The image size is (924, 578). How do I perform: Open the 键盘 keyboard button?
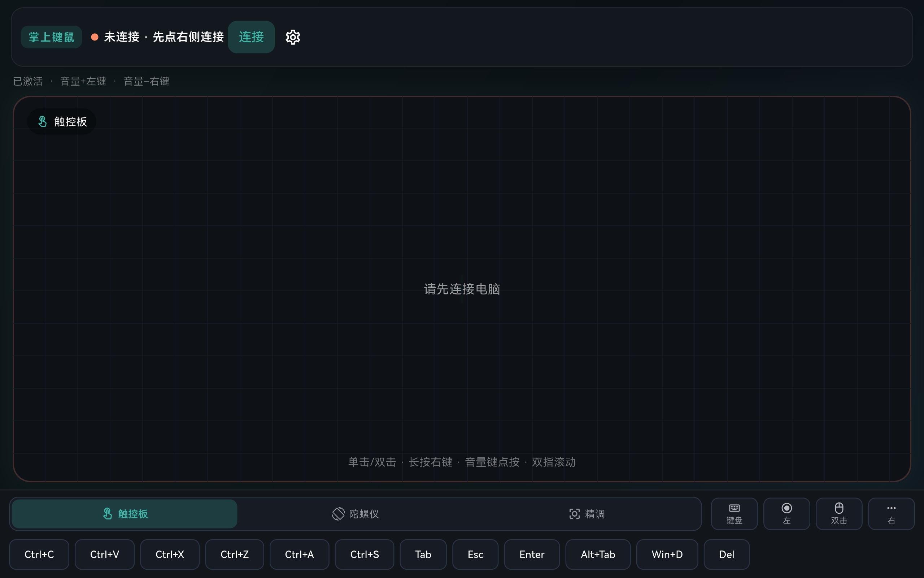tap(734, 514)
